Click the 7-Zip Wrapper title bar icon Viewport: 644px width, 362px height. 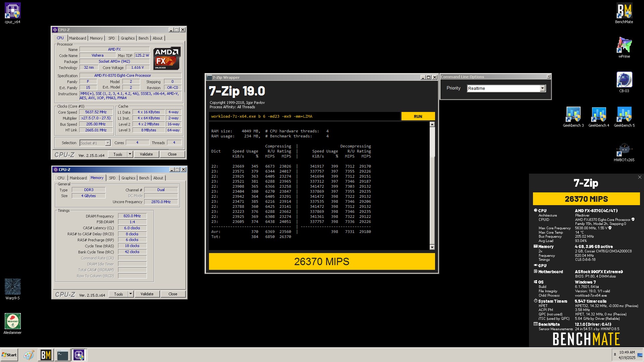(x=209, y=77)
